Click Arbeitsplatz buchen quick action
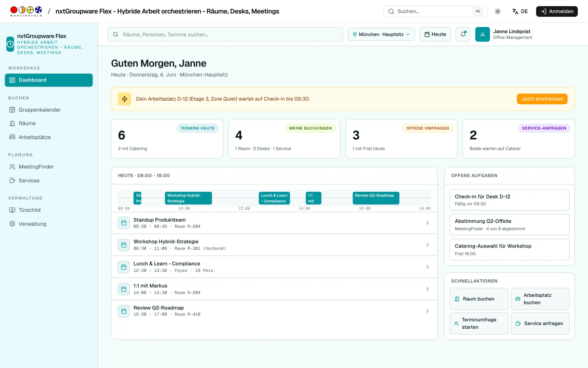Image resolution: width=588 pixels, height=368 pixels. click(x=540, y=299)
